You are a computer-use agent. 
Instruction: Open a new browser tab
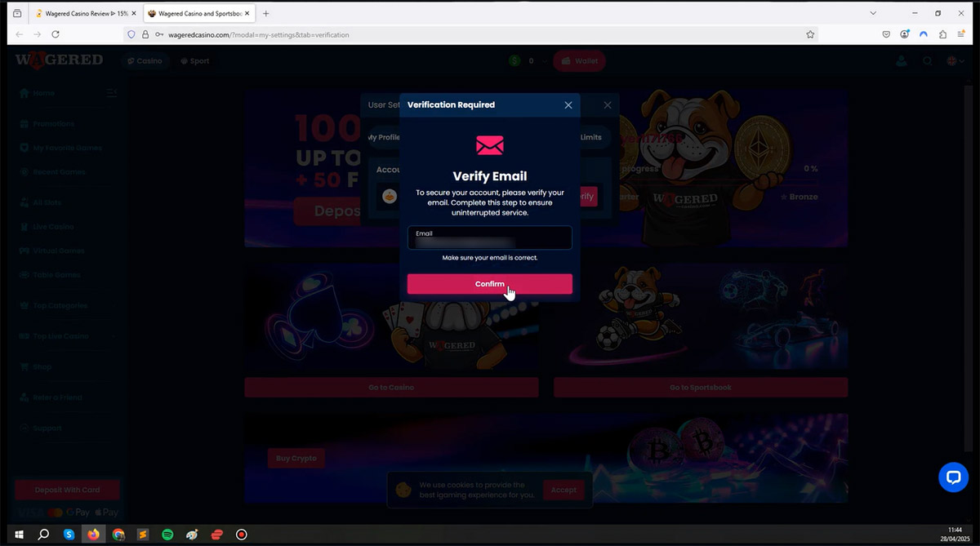[x=266, y=13]
